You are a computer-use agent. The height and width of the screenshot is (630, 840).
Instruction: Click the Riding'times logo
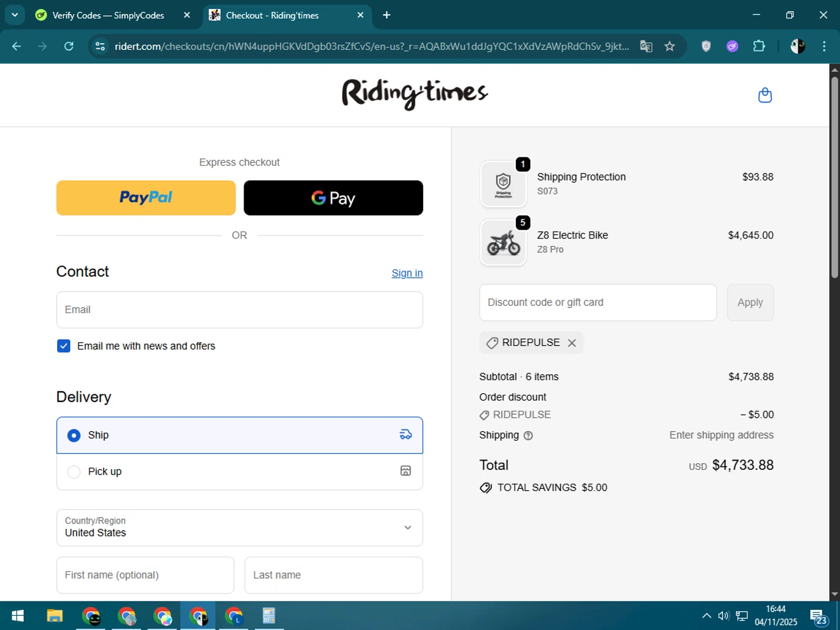415,94
